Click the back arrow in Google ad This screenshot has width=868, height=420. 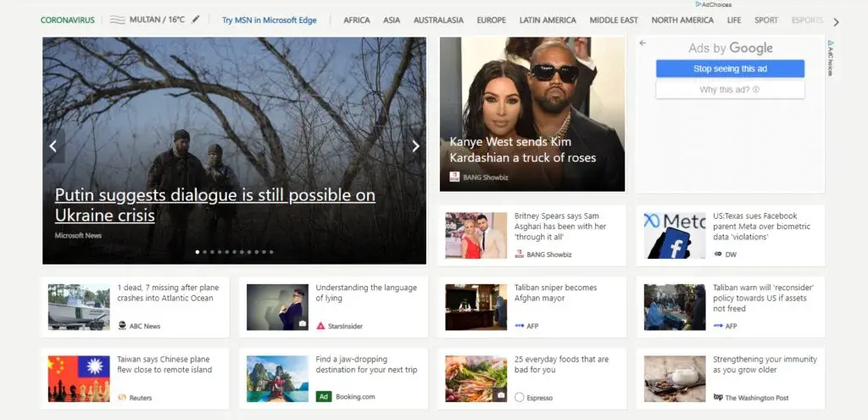click(643, 42)
